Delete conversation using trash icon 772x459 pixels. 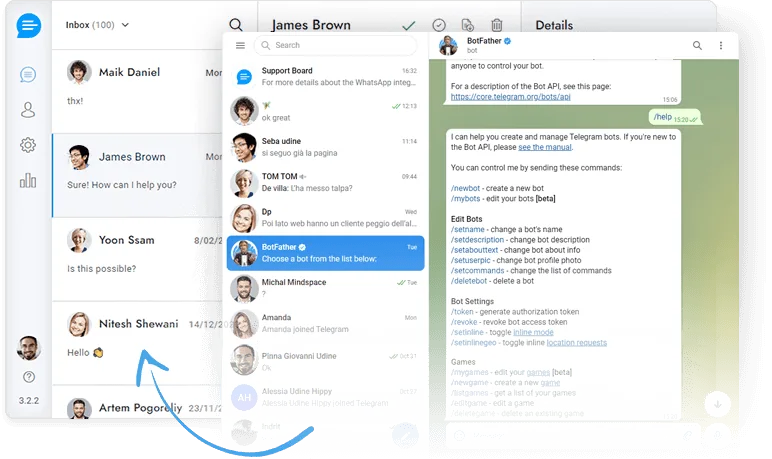(x=497, y=25)
